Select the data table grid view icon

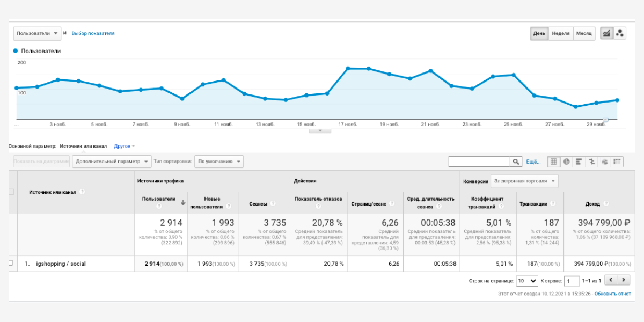click(x=554, y=162)
